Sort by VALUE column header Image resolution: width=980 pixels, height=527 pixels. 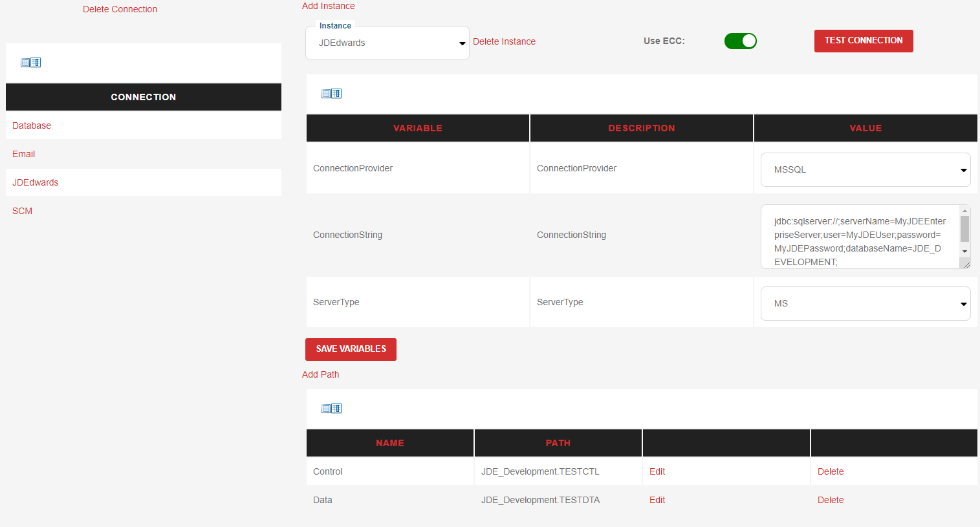pos(866,128)
